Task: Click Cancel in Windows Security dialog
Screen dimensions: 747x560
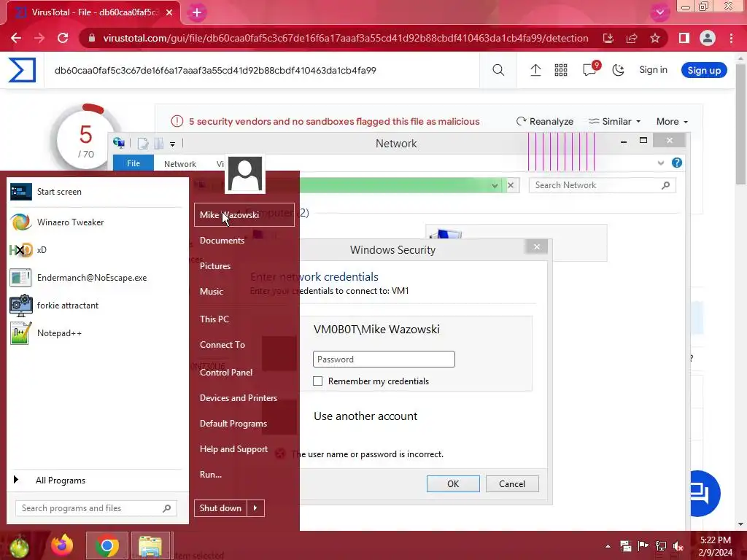Action: tap(512, 484)
